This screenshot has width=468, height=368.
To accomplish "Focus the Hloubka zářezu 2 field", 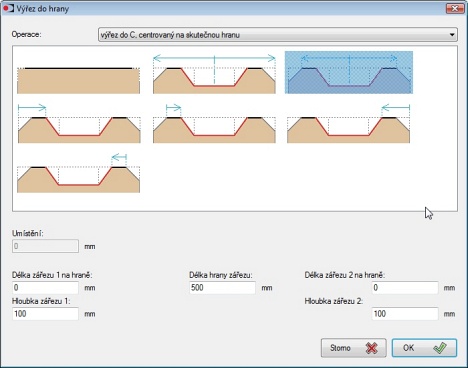I will pyautogui.click(x=405, y=314).
